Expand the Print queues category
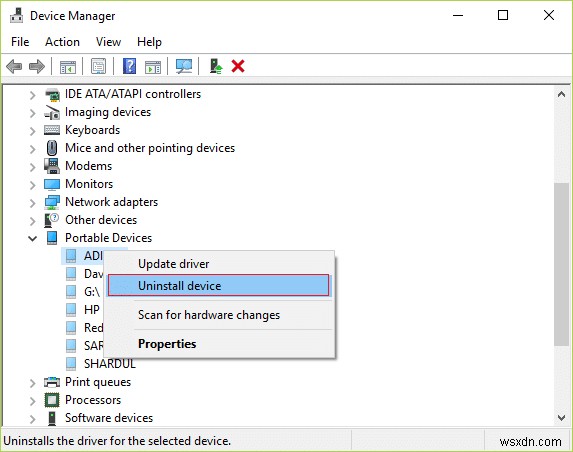573x452 pixels. (33, 383)
